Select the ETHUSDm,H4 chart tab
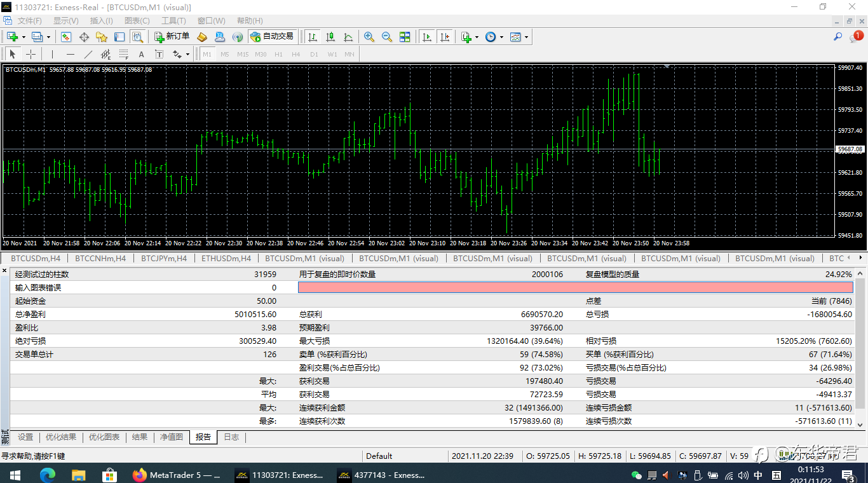 click(226, 259)
